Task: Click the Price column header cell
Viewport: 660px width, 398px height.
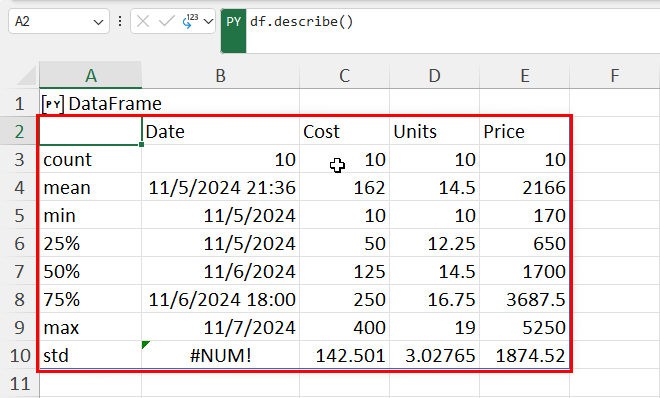Action: pyautogui.click(x=524, y=131)
